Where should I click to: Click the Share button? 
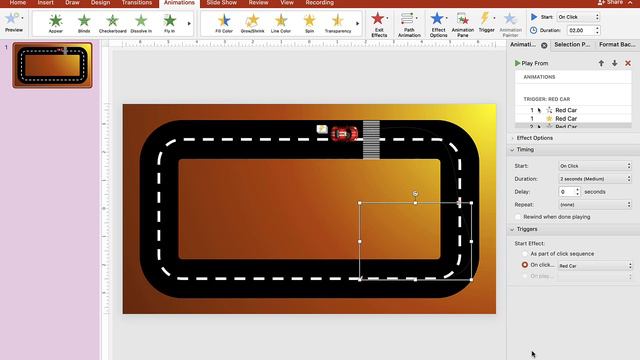(x=610, y=2)
